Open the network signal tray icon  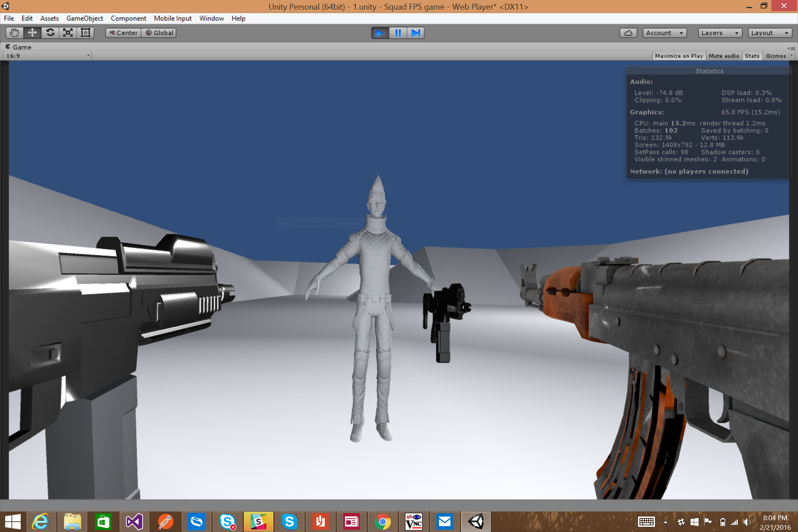pyautogui.click(x=734, y=522)
